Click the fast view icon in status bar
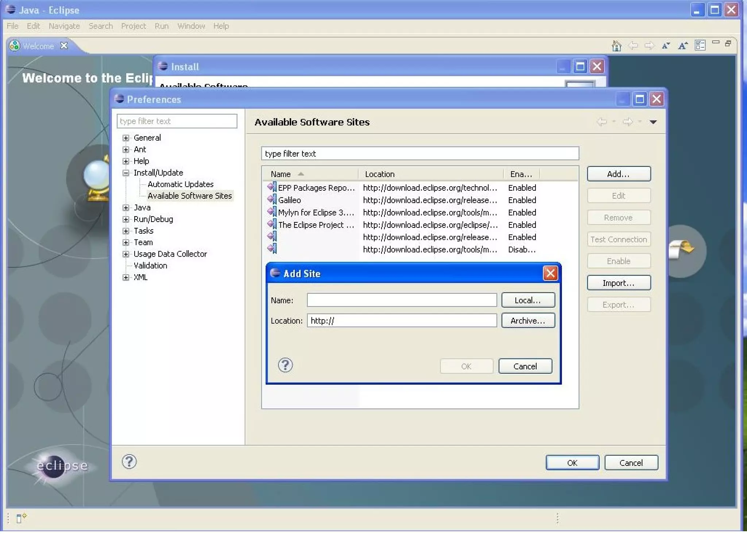The image size is (747, 560). pyautogui.click(x=21, y=518)
